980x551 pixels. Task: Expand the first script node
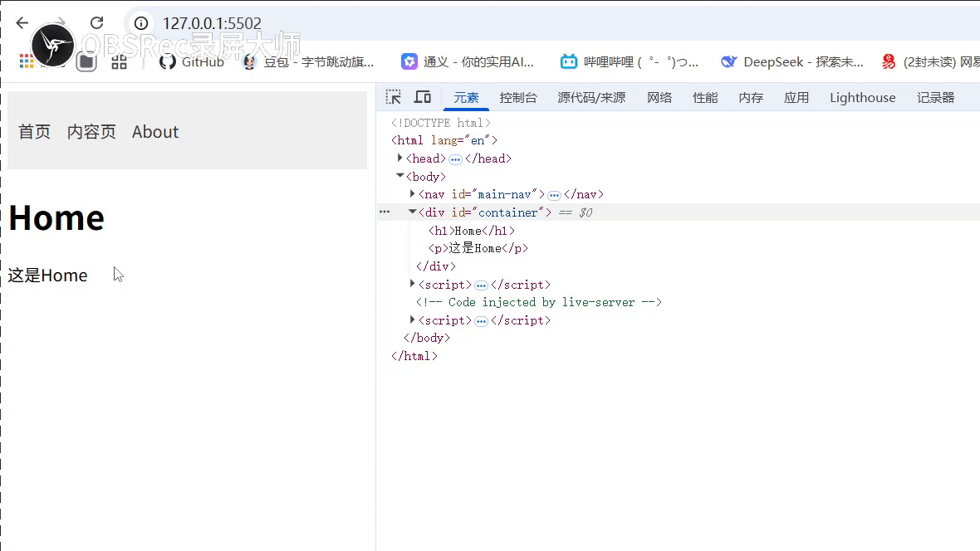413,285
